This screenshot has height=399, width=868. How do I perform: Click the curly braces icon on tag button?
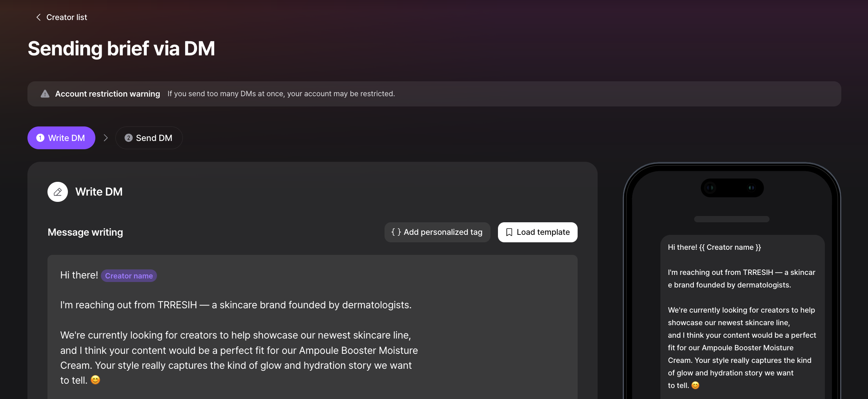click(x=396, y=232)
